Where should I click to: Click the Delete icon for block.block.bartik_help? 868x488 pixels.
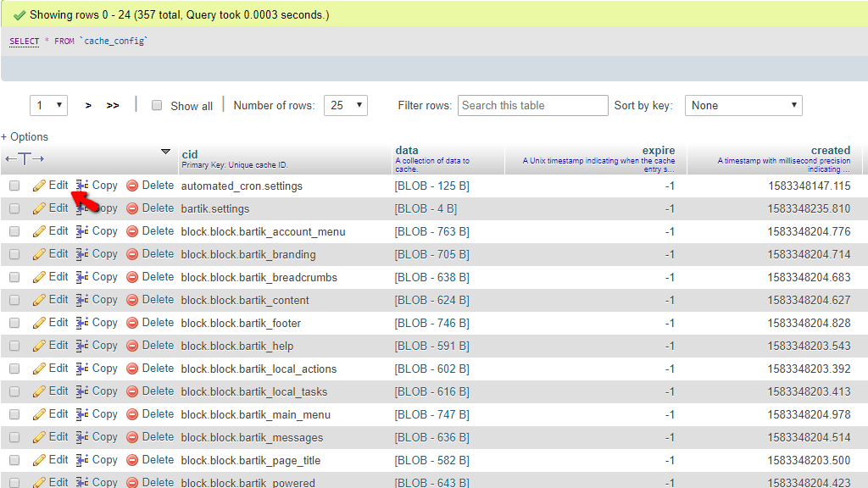click(131, 346)
